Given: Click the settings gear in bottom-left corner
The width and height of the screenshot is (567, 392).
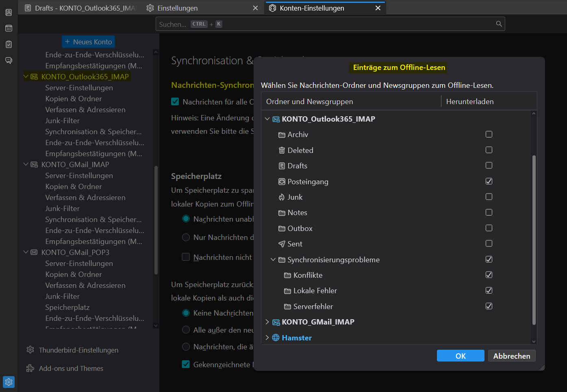Looking at the screenshot, I should [9, 382].
